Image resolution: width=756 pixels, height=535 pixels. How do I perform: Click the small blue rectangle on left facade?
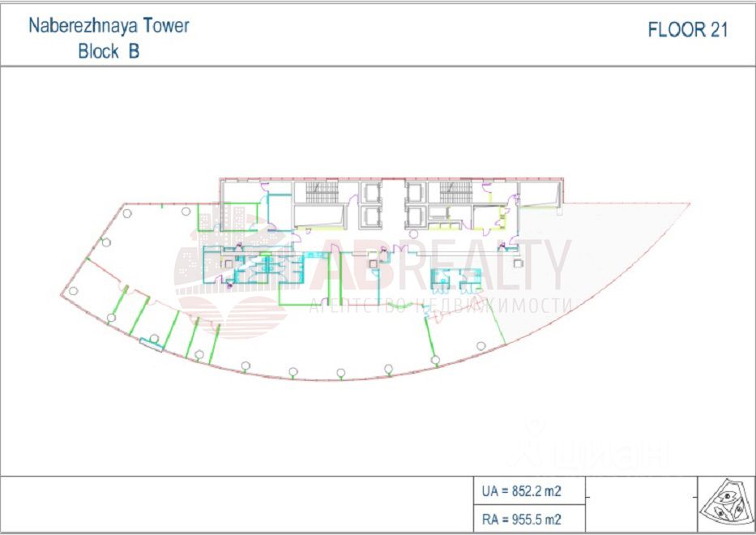point(152,345)
